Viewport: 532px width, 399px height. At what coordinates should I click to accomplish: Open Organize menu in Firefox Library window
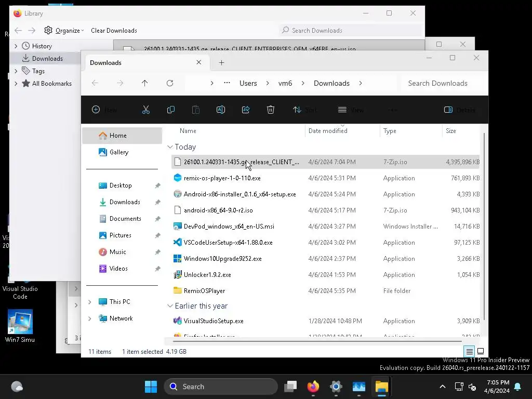(x=64, y=31)
